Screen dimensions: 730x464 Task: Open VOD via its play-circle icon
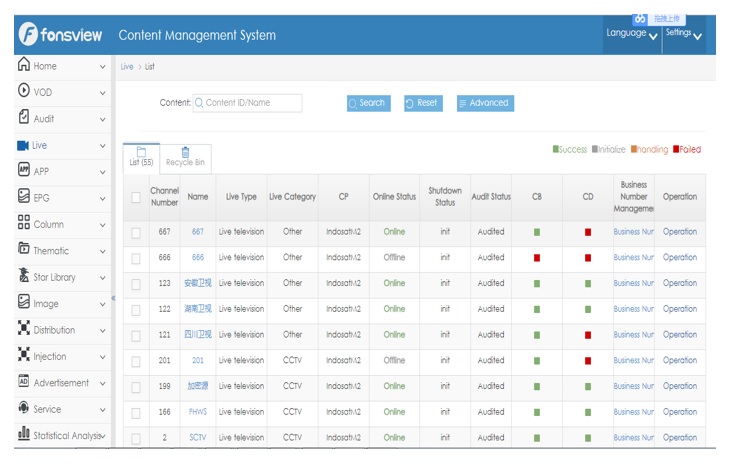[24, 90]
